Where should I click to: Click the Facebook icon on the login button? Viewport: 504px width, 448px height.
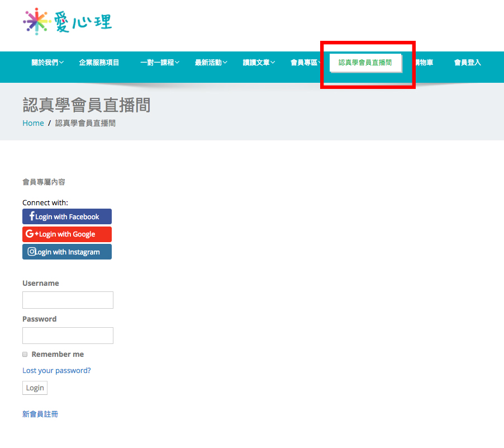point(32,216)
